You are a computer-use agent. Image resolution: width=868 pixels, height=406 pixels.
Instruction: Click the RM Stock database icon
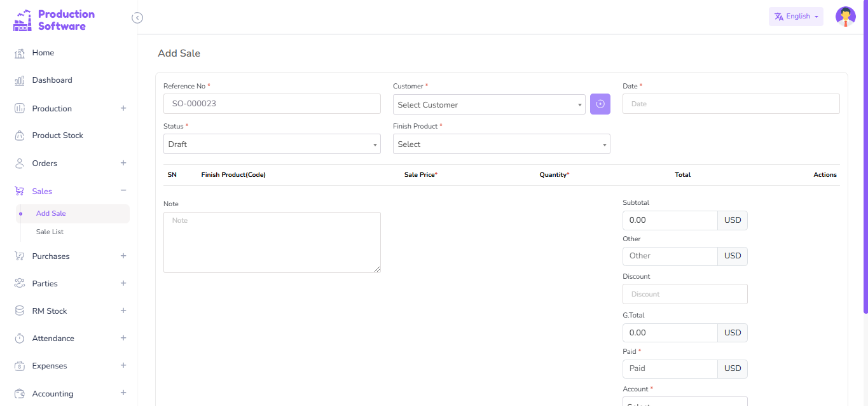pos(20,311)
